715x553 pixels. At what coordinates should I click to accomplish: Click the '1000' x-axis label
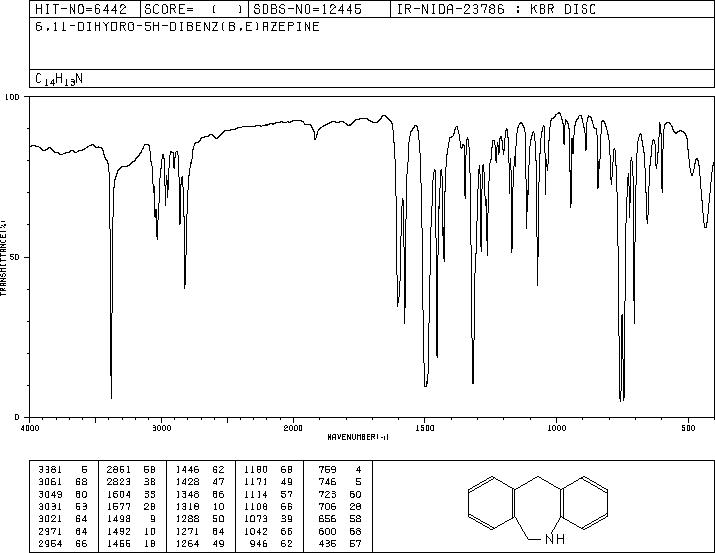coord(556,428)
